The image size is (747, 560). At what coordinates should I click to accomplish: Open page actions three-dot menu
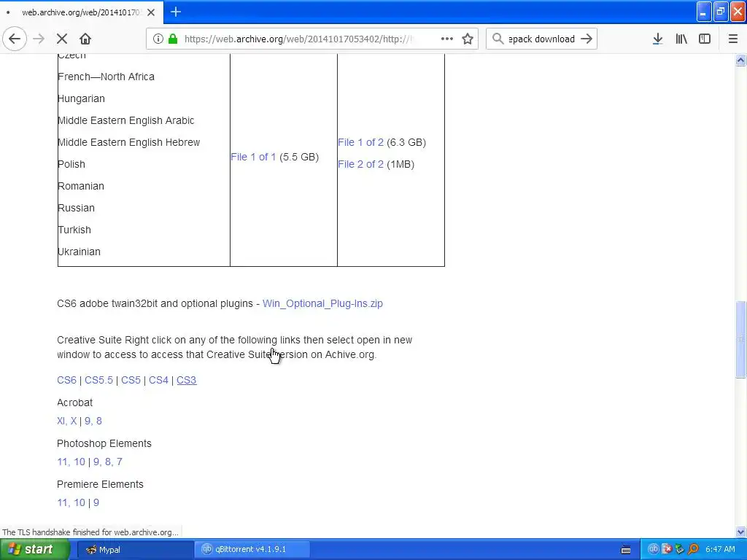447,39
